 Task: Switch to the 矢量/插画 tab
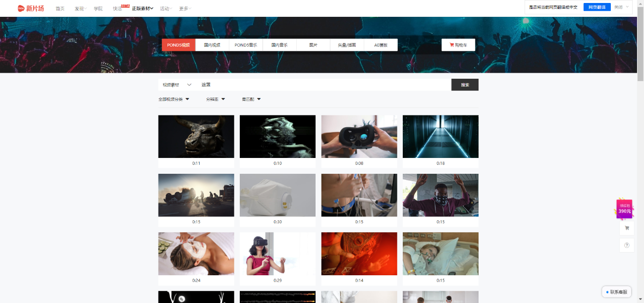tap(347, 45)
